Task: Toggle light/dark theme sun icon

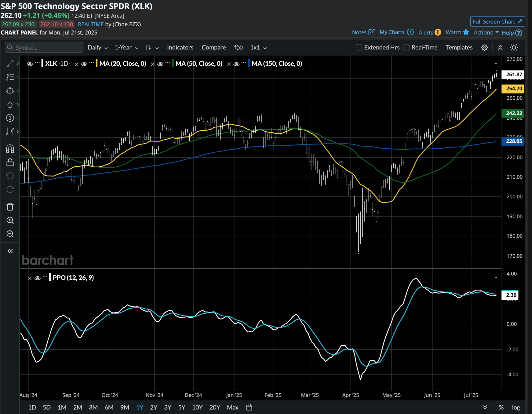Action: tap(514, 48)
